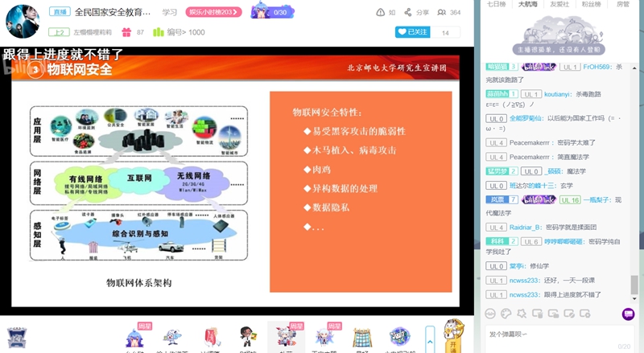Expand the gift list arrow button

coord(430,337)
